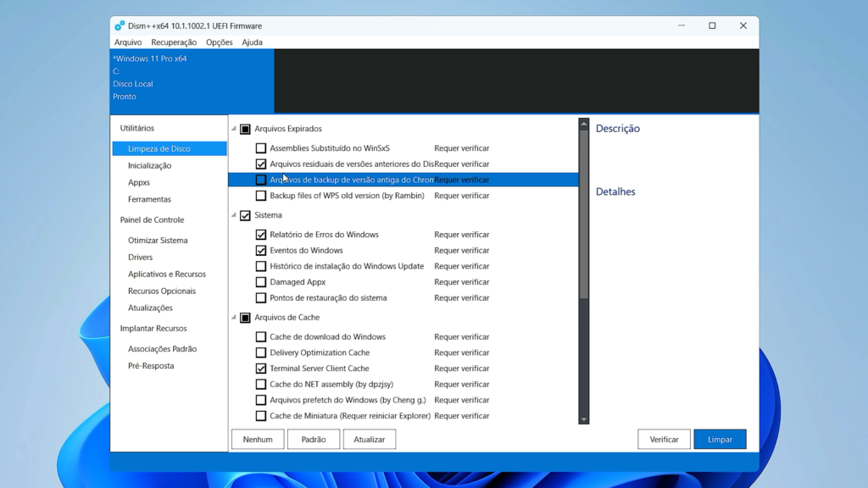
Task: Select "Inicialização" in the sidebar
Action: pos(149,165)
